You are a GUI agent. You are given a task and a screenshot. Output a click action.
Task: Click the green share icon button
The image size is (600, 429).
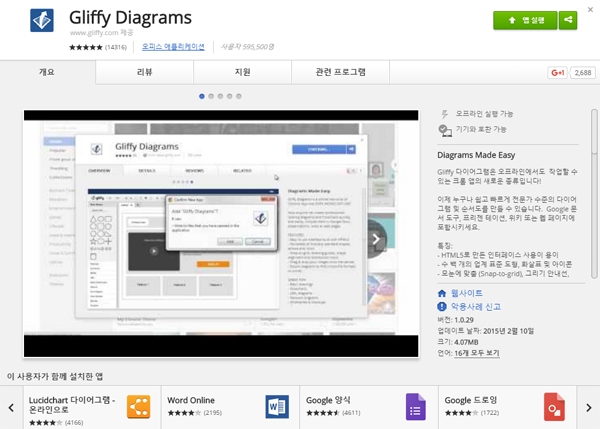[568, 20]
